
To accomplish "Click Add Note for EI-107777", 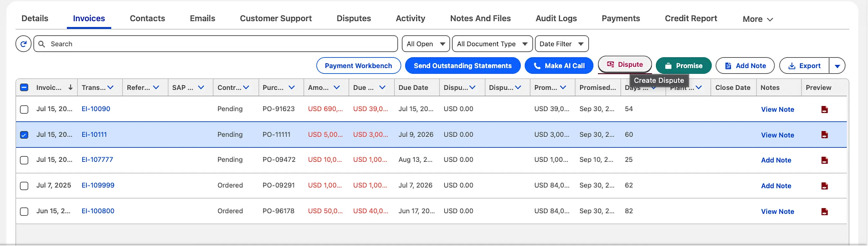I will coord(776,161).
